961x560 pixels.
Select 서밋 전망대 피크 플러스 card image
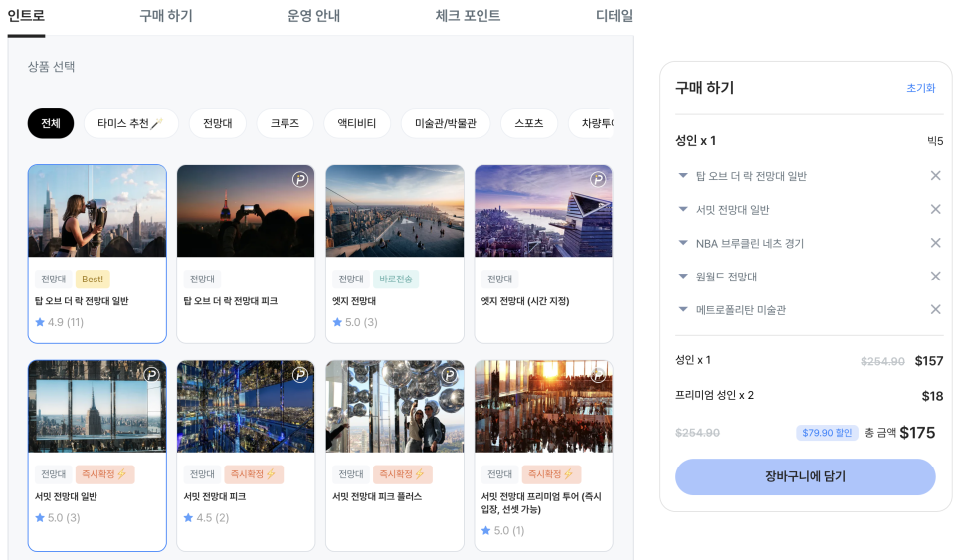click(x=395, y=406)
